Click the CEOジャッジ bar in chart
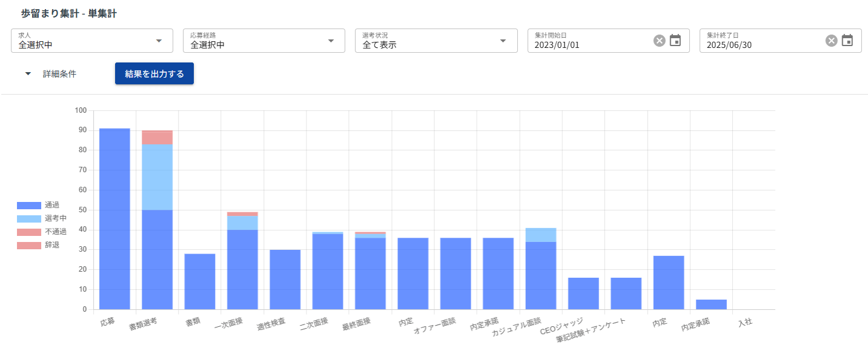 point(583,294)
